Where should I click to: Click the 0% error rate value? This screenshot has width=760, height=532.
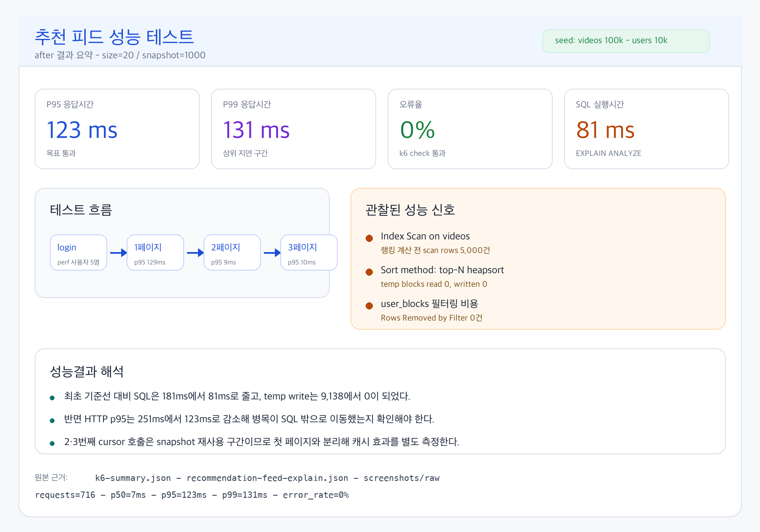click(418, 130)
